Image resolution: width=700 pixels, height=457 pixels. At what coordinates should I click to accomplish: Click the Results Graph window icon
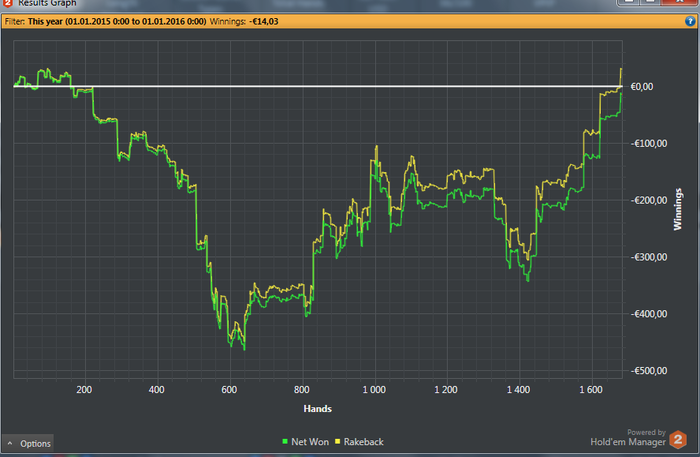tap(8, 3)
